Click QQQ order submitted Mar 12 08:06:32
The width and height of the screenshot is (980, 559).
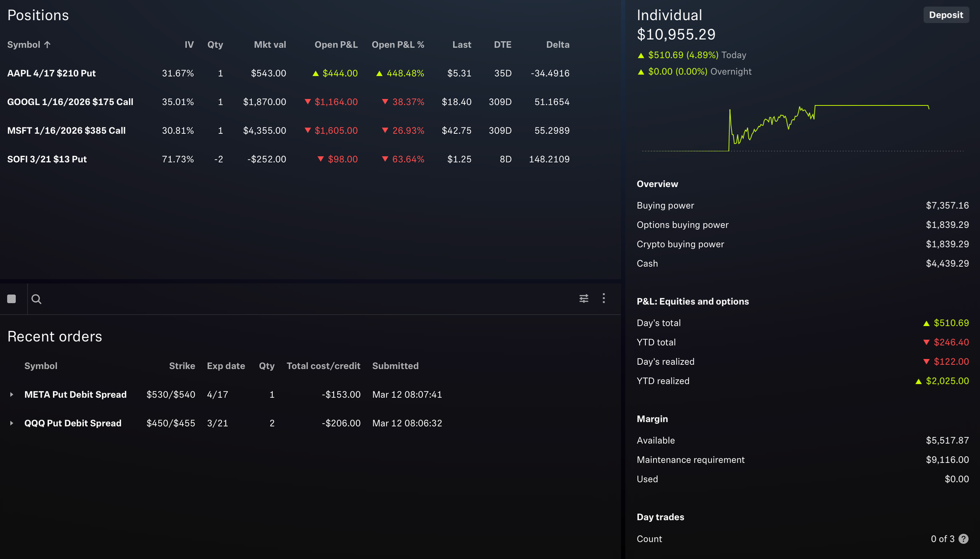pos(407,423)
